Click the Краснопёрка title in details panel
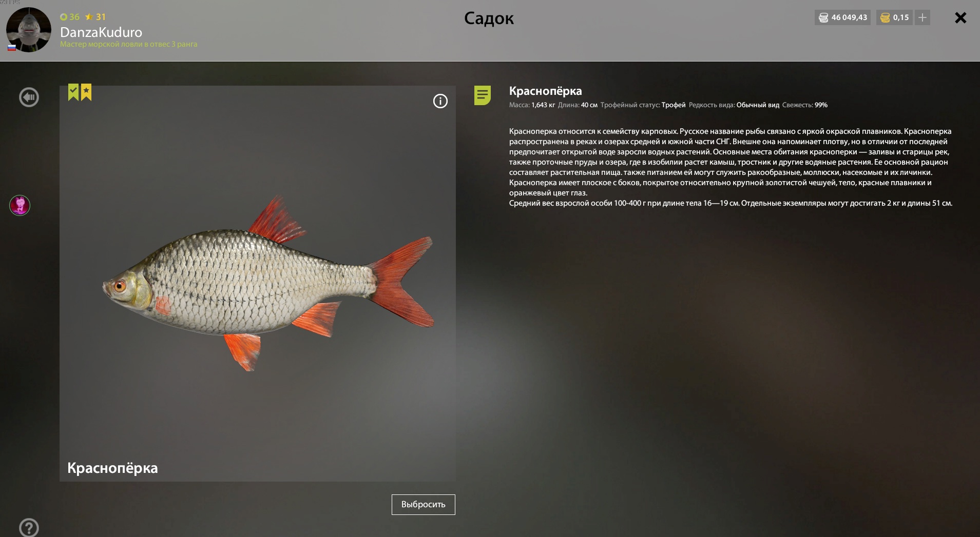 (545, 91)
